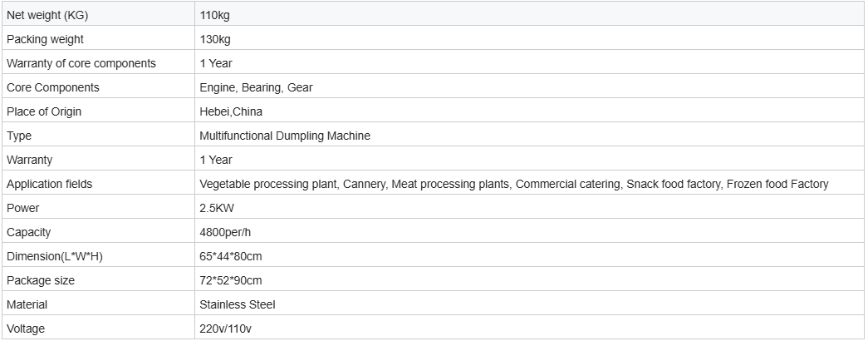The width and height of the screenshot is (868, 341).
Task: Select the Stainless Steel material value
Action: [x=238, y=304]
